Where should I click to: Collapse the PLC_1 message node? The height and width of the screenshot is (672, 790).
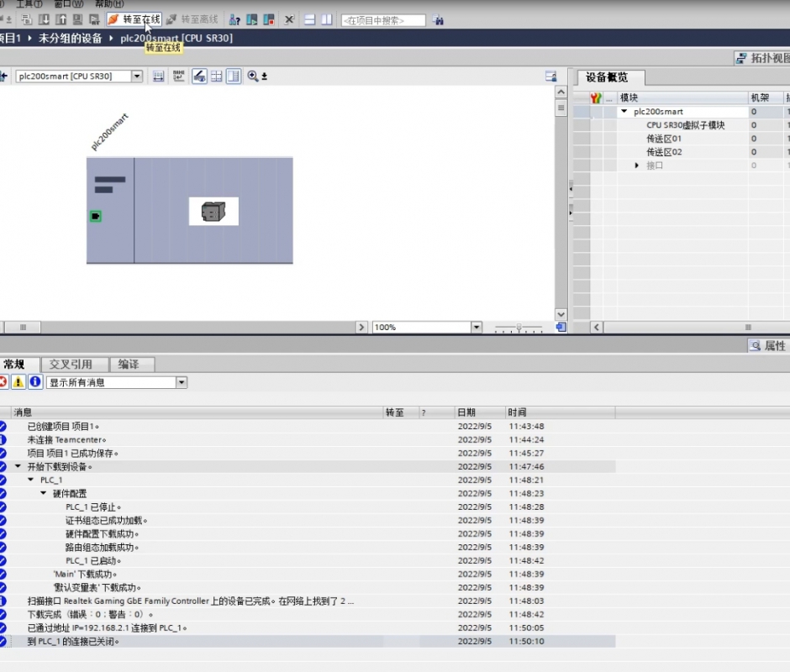tap(31, 480)
